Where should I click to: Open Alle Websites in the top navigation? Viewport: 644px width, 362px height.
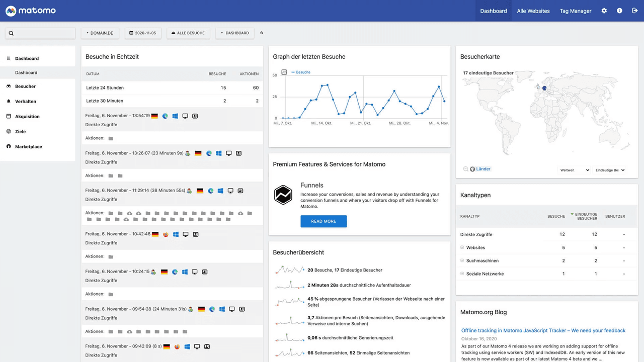pyautogui.click(x=533, y=11)
